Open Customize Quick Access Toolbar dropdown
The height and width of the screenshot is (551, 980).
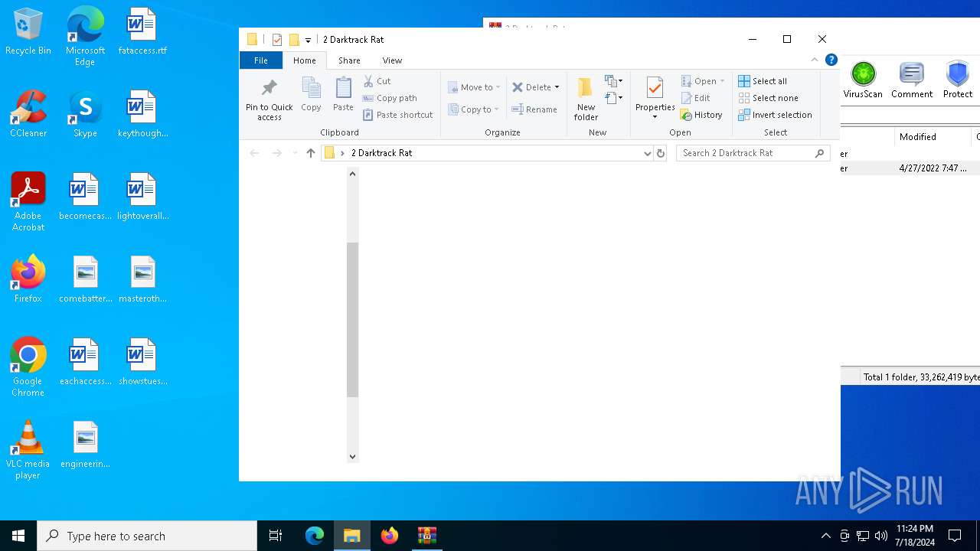(x=308, y=40)
